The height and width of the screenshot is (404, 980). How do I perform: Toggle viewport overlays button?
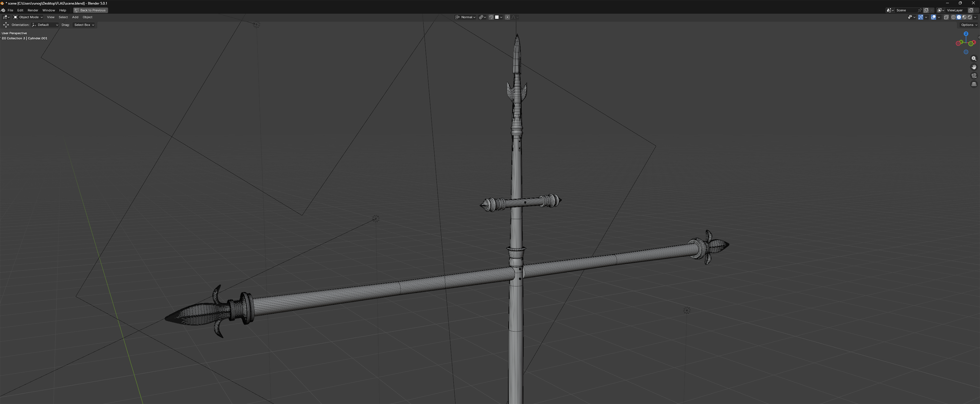point(933,17)
